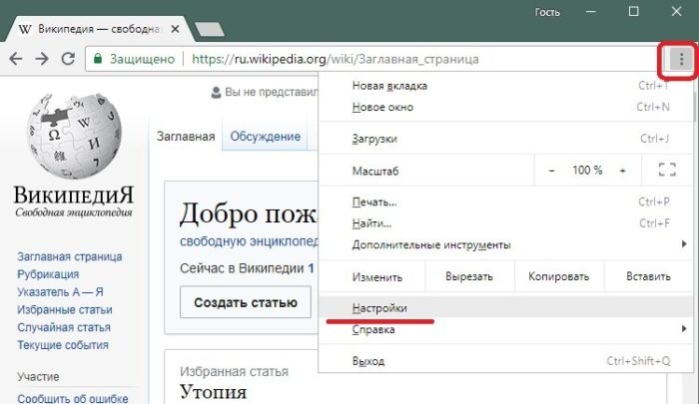Reload the page with the refresh icon

point(68,58)
